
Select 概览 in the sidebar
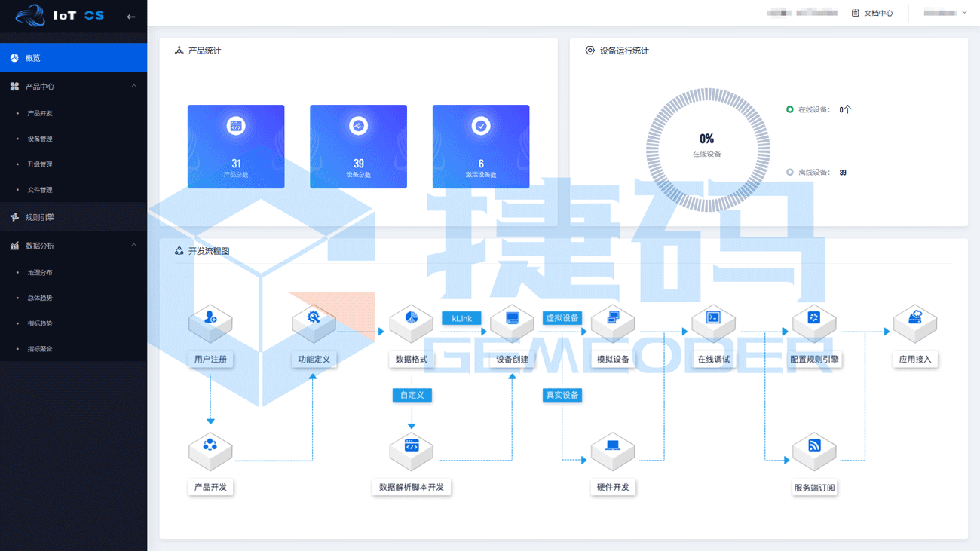click(x=73, y=58)
